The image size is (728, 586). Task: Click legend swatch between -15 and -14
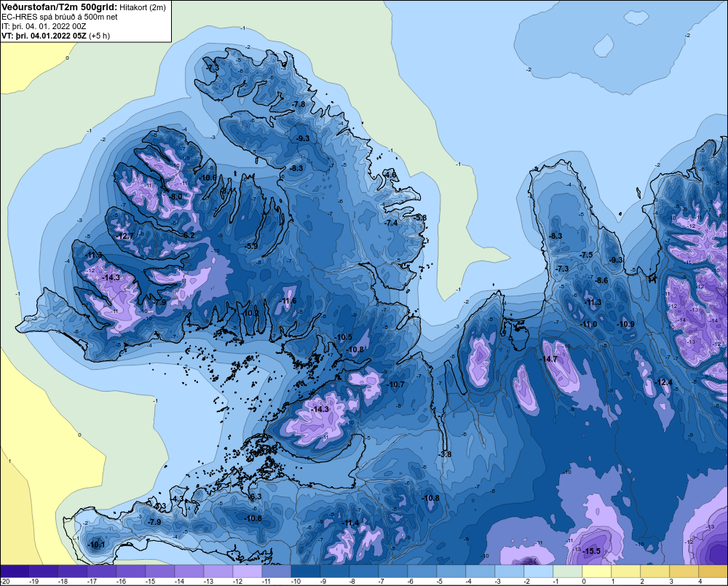161,571
